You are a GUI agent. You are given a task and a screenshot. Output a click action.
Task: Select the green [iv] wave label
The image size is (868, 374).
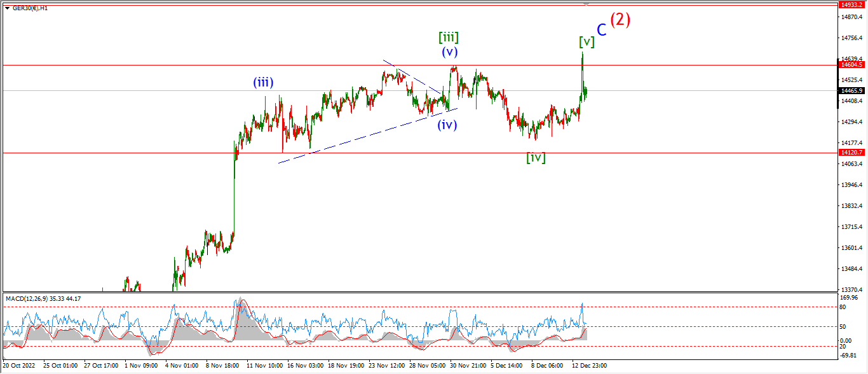(536, 158)
